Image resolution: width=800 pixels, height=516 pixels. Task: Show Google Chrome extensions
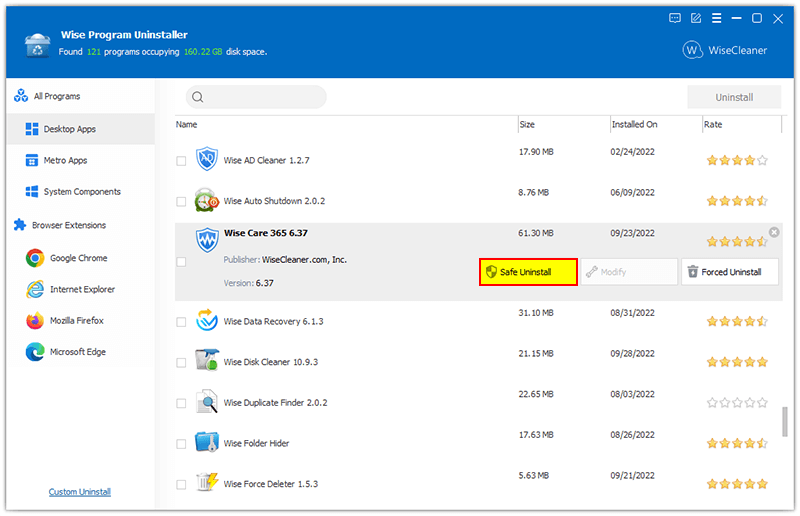point(81,258)
